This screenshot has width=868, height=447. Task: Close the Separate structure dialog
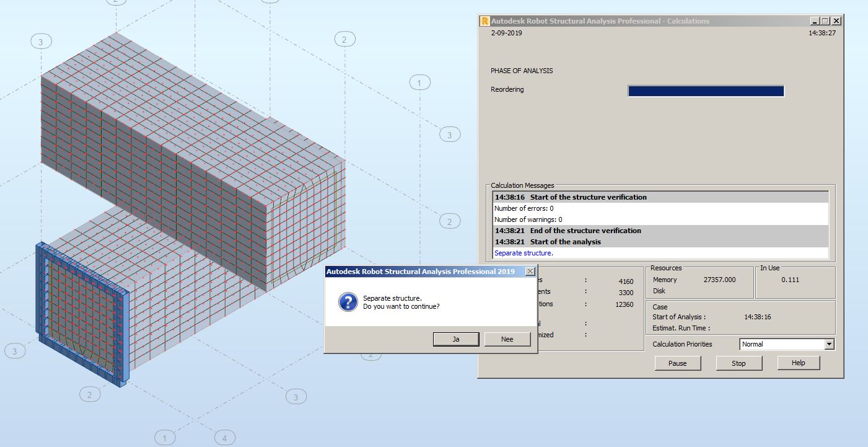point(530,271)
